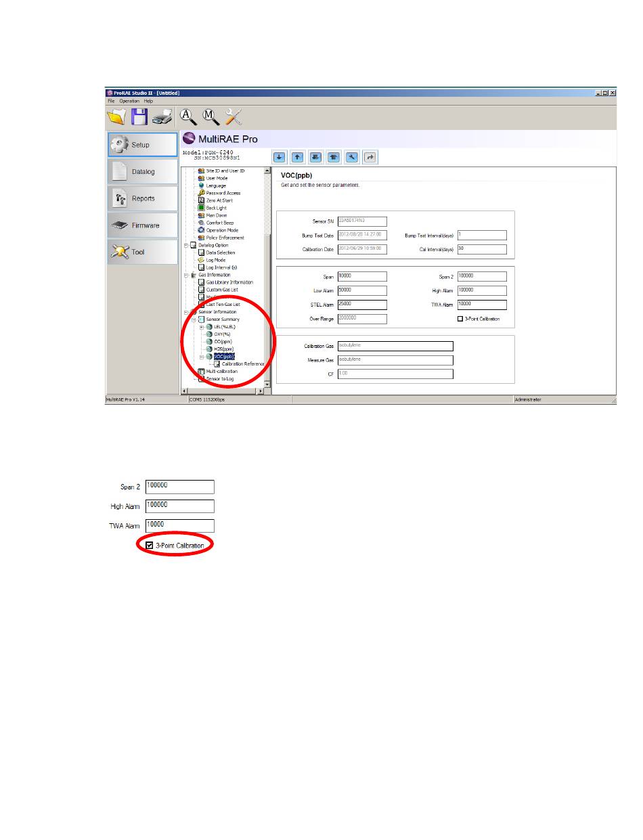Screen dimensions: 643x840
Task: Select Data Selection tree item
Action: (220, 252)
